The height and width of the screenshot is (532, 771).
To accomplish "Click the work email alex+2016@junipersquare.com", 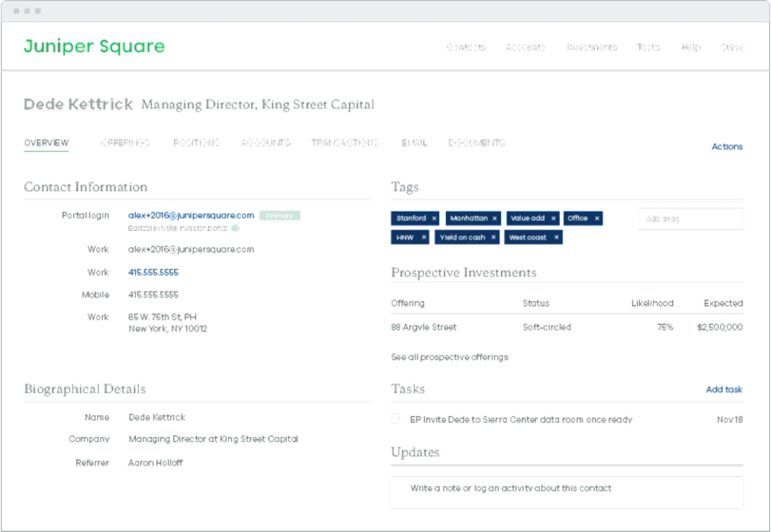I will pos(191,249).
